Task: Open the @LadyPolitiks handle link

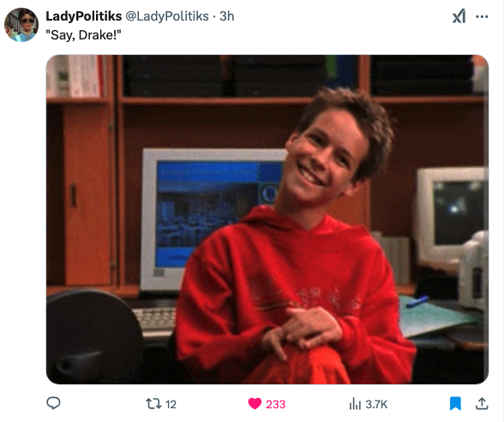Action: pyautogui.click(x=167, y=16)
